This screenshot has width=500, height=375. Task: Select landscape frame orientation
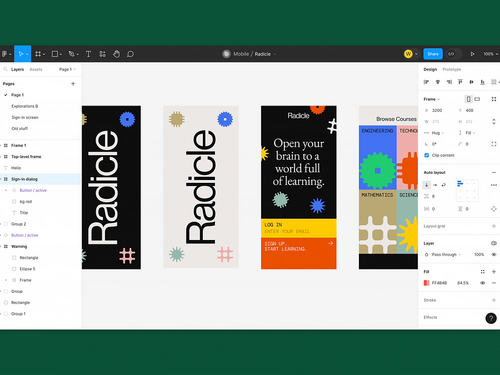click(477, 99)
